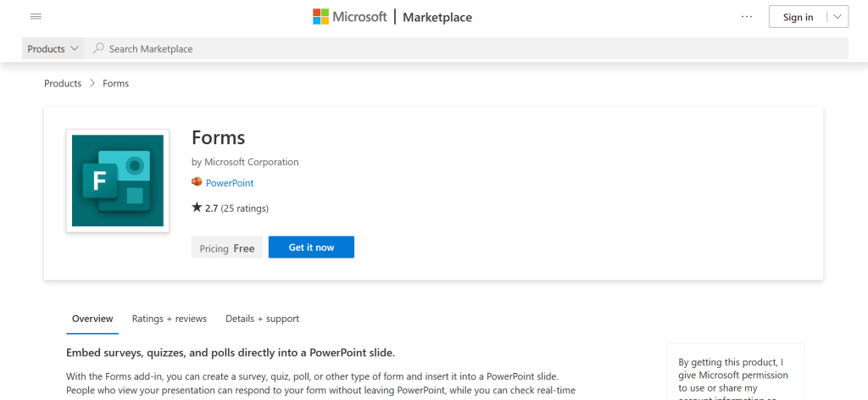Screen dimensions: 868x400
Task: Expand the Products dropdown in the search bar
Action: coord(54,49)
